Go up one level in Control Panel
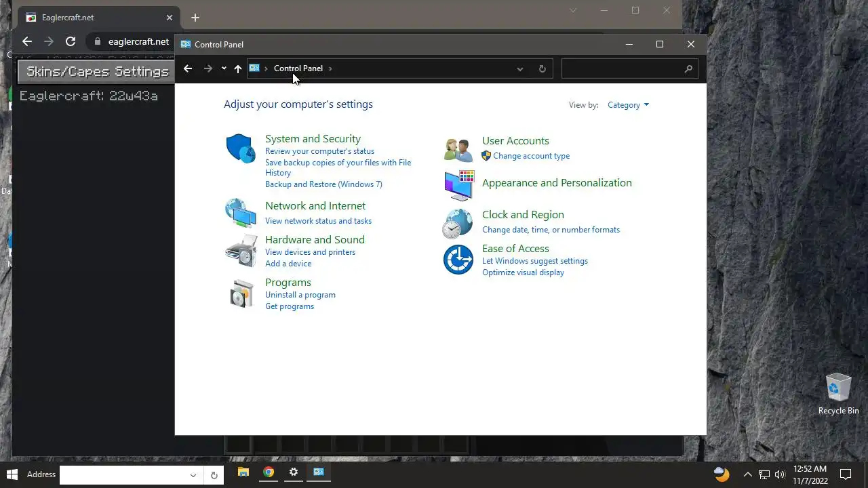The width and height of the screenshot is (868, 488). point(237,68)
